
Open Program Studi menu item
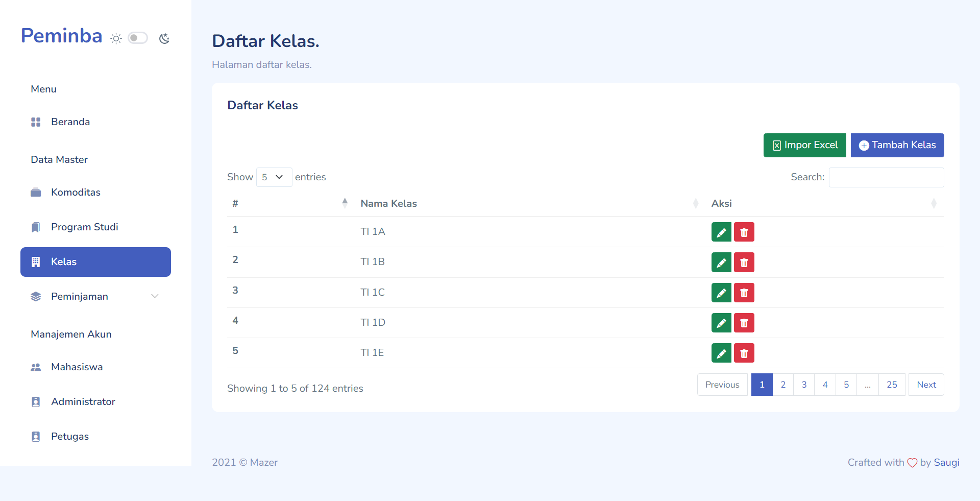[x=96, y=227]
